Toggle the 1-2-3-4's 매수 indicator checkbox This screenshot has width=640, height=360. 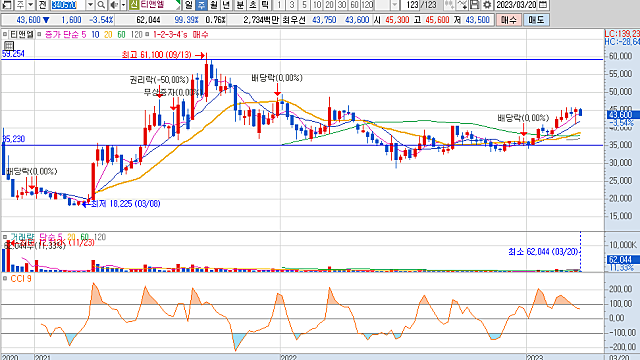[x=147, y=35]
